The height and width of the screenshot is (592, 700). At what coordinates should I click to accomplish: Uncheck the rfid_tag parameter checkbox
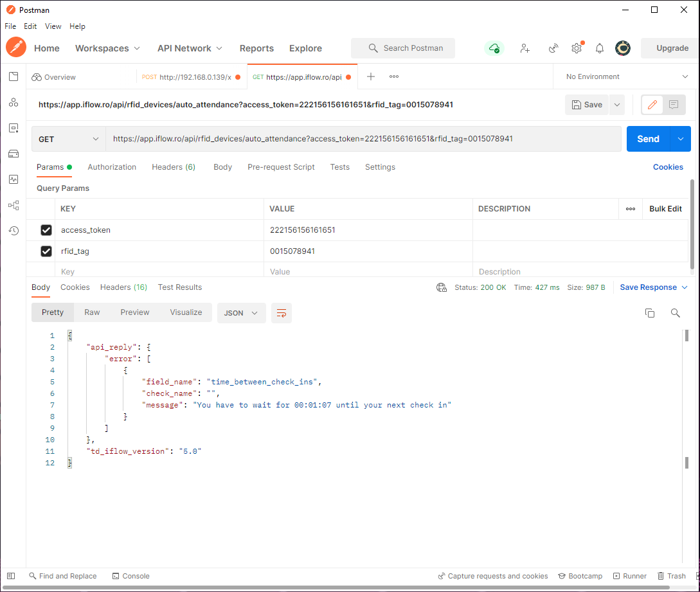pyautogui.click(x=46, y=251)
